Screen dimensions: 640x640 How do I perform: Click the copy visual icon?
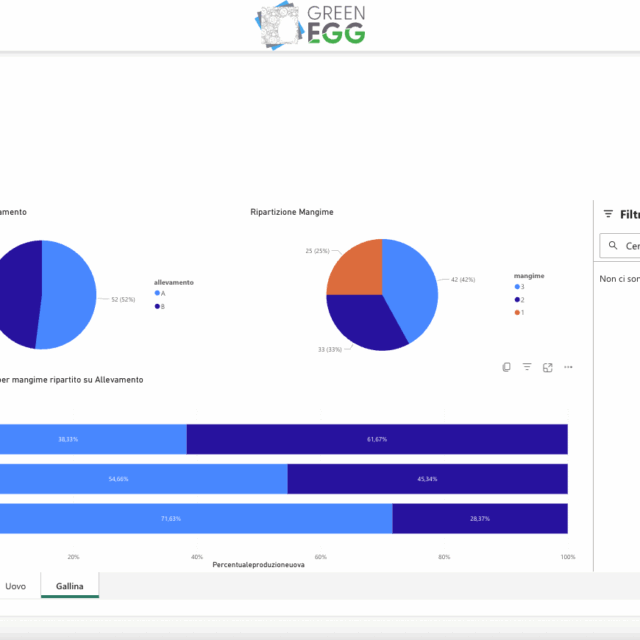pyautogui.click(x=506, y=368)
